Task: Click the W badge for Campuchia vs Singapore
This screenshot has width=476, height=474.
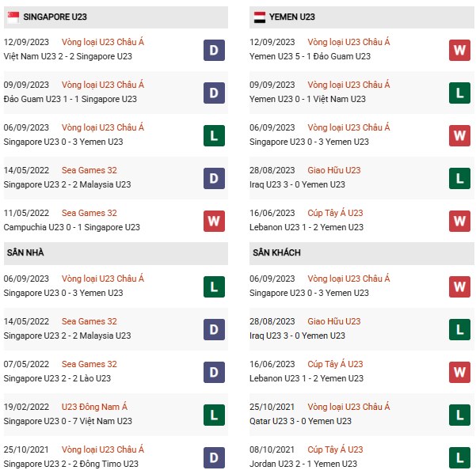Action: (x=214, y=221)
